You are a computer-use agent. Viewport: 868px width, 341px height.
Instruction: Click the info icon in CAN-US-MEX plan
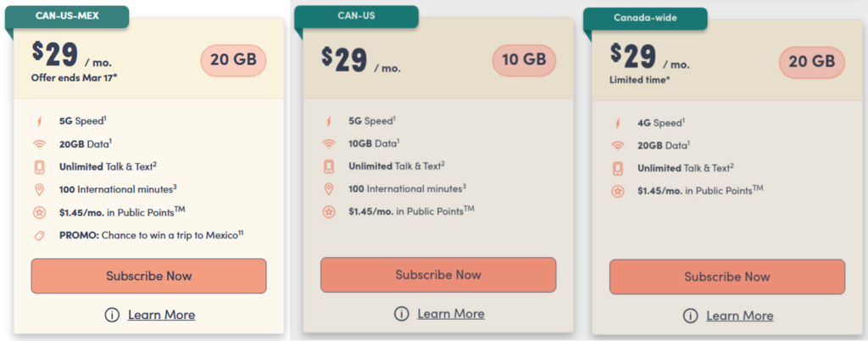(x=111, y=315)
